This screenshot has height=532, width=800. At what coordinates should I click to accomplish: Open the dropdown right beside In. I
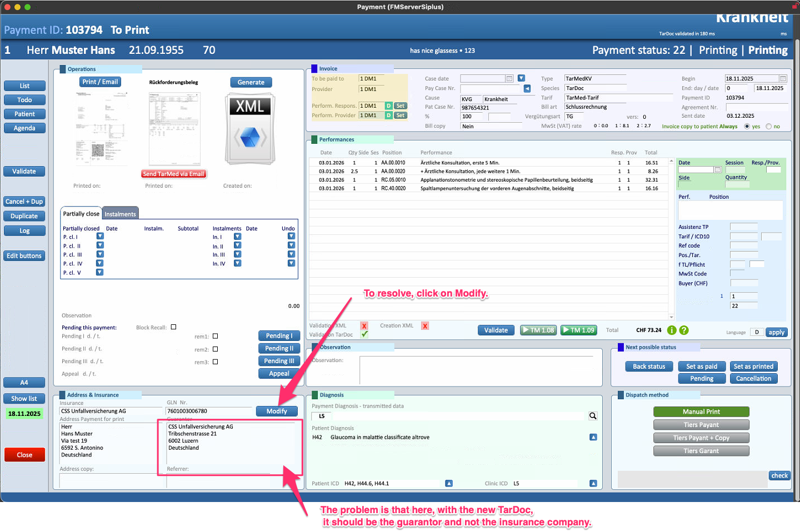(x=237, y=236)
